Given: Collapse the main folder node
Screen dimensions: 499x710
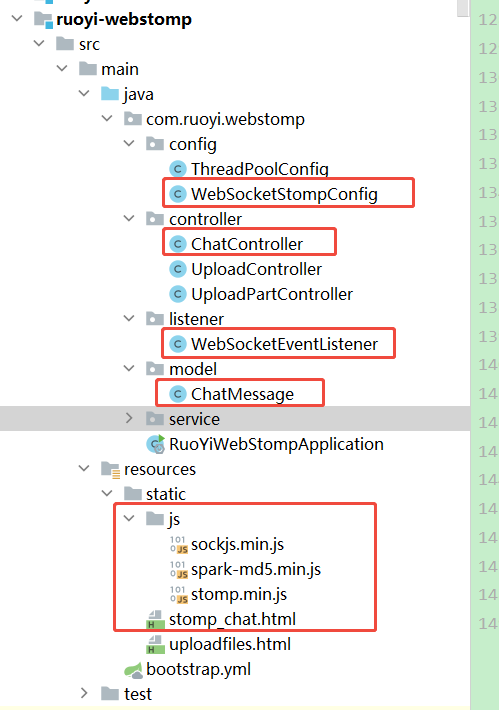Looking at the screenshot, I should [x=62, y=68].
